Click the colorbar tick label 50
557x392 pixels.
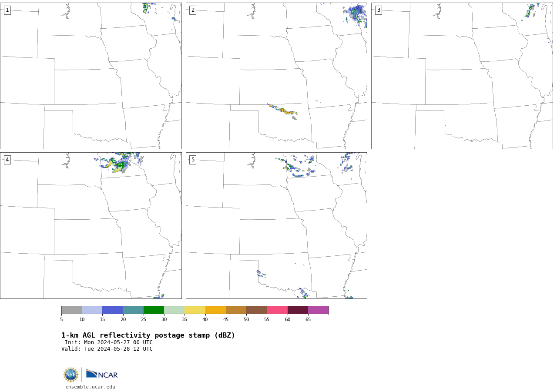(x=246, y=320)
